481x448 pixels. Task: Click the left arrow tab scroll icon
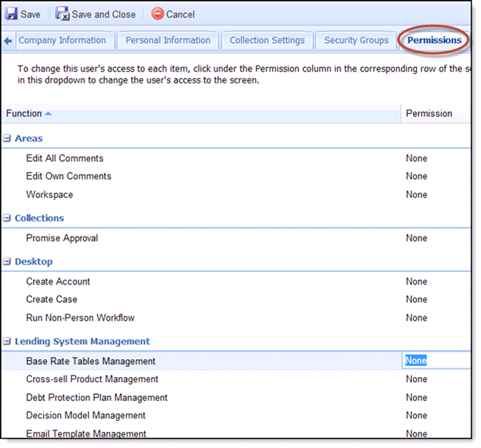pyautogui.click(x=8, y=41)
